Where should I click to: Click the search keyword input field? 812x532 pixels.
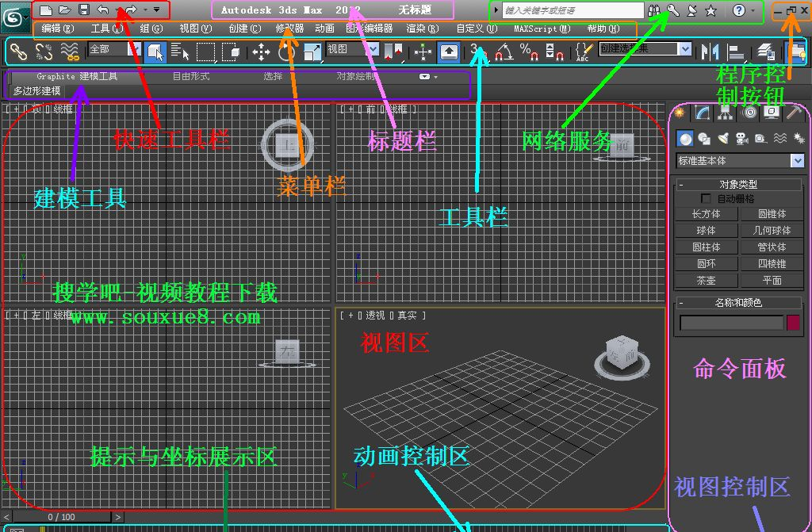coord(573,10)
